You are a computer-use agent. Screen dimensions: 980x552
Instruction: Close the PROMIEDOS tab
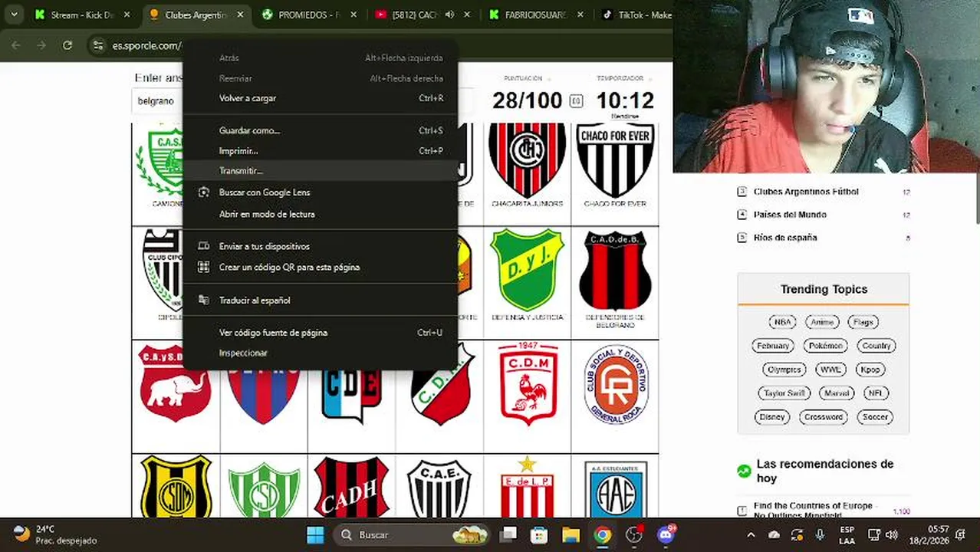[354, 15]
